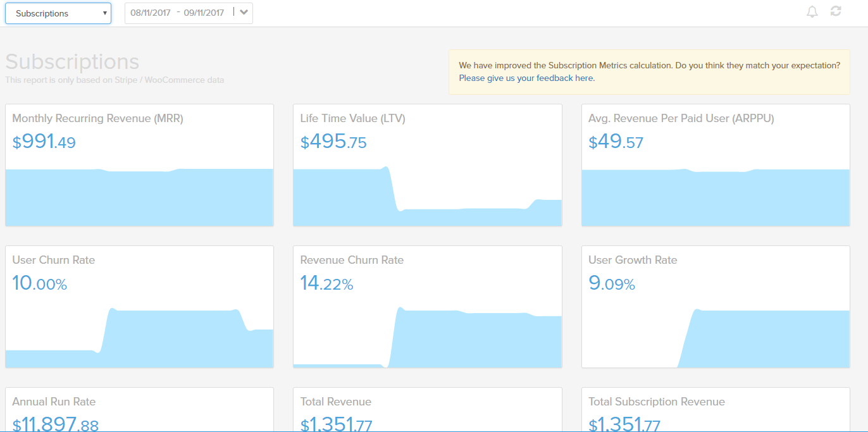Select the 'Revenue Churn Rate' title
The image size is (868, 432).
(352, 260)
